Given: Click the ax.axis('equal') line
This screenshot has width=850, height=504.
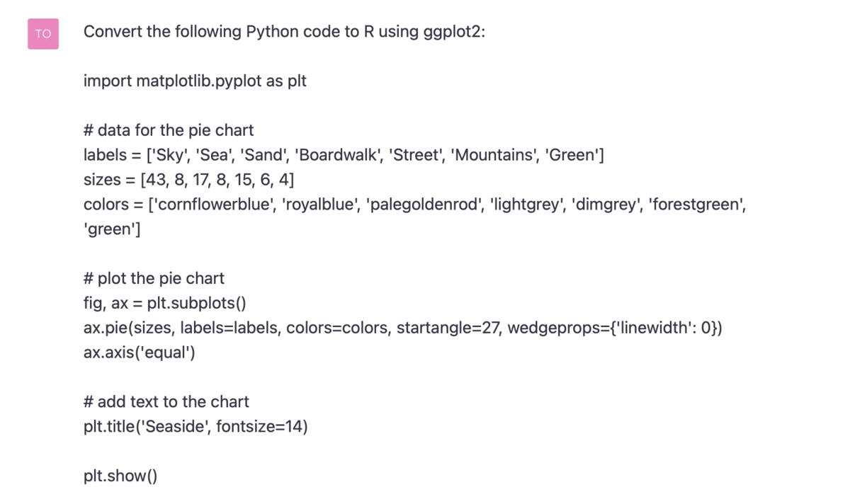Looking at the screenshot, I should click(139, 353).
